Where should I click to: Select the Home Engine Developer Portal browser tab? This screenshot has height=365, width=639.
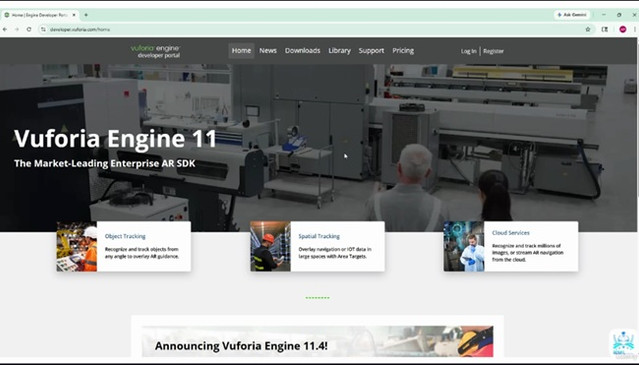(40, 15)
